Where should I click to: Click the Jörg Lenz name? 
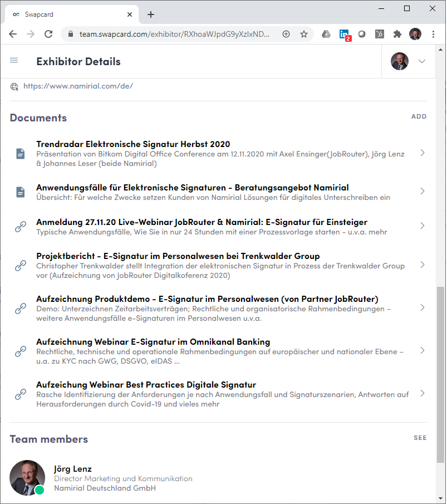pos(73,469)
